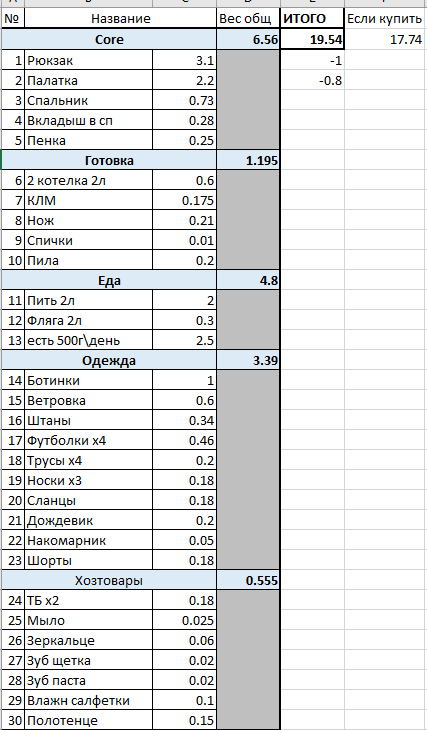Click the Еда section header cell

point(109,281)
